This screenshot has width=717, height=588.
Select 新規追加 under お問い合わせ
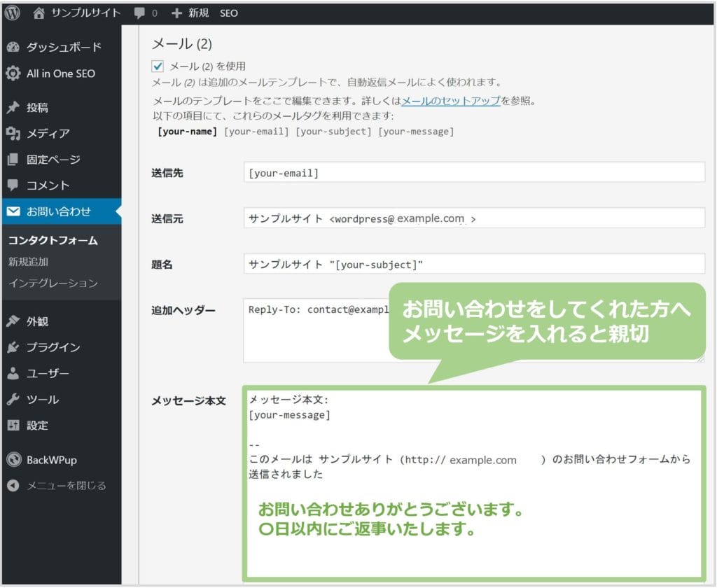28,262
